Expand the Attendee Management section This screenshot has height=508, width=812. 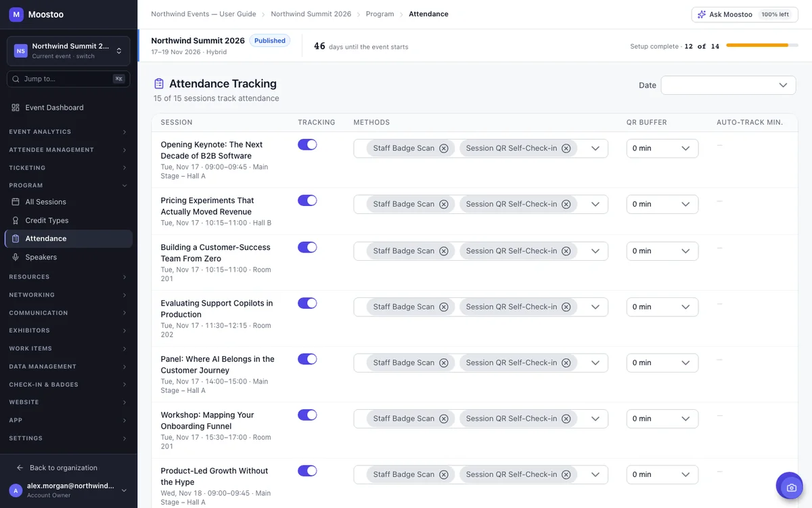(x=68, y=150)
